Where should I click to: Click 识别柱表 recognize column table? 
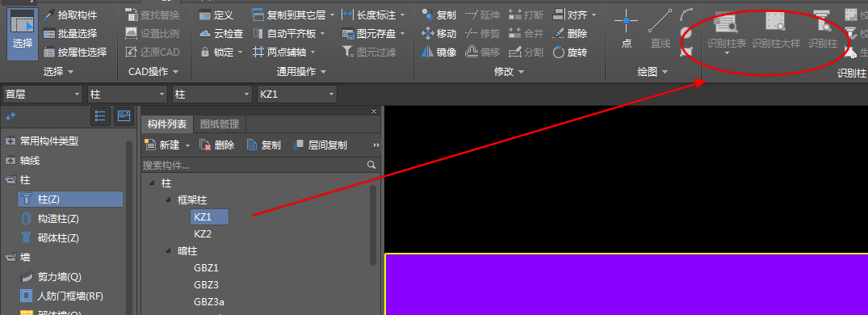[x=726, y=32]
